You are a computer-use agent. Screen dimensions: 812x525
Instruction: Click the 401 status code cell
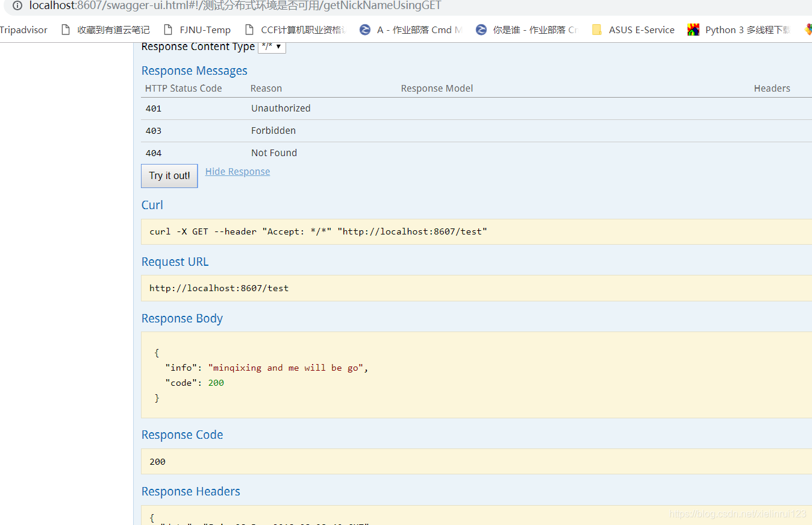click(x=154, y=108)
